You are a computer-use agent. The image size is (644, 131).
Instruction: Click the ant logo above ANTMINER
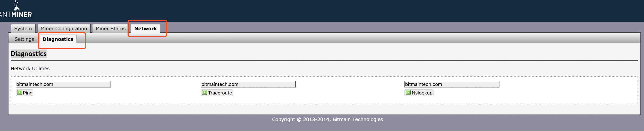coord(17,5)
